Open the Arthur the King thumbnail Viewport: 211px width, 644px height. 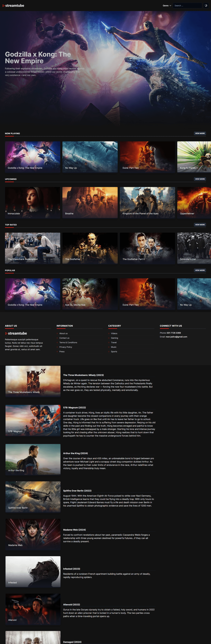[33, 459]
